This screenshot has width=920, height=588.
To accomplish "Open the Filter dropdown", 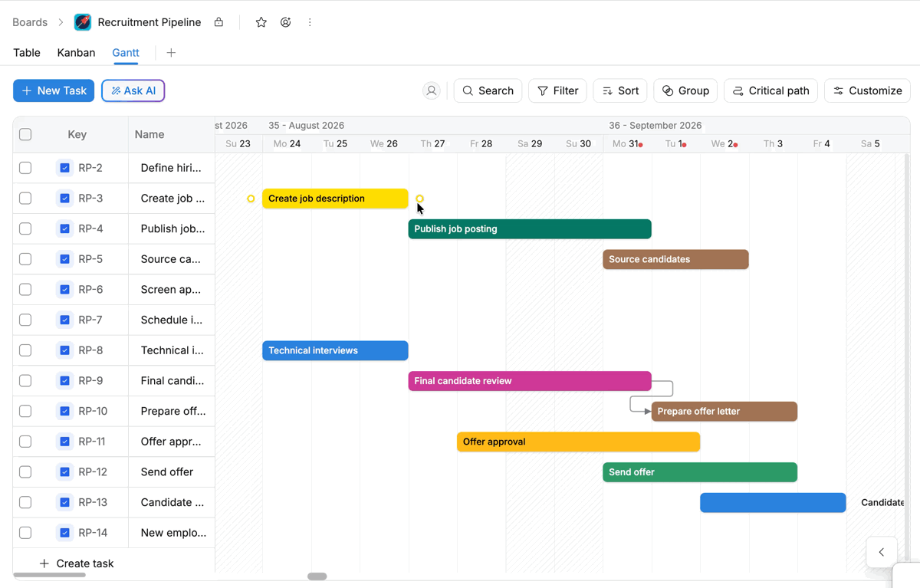I will (x=558, y=90).
